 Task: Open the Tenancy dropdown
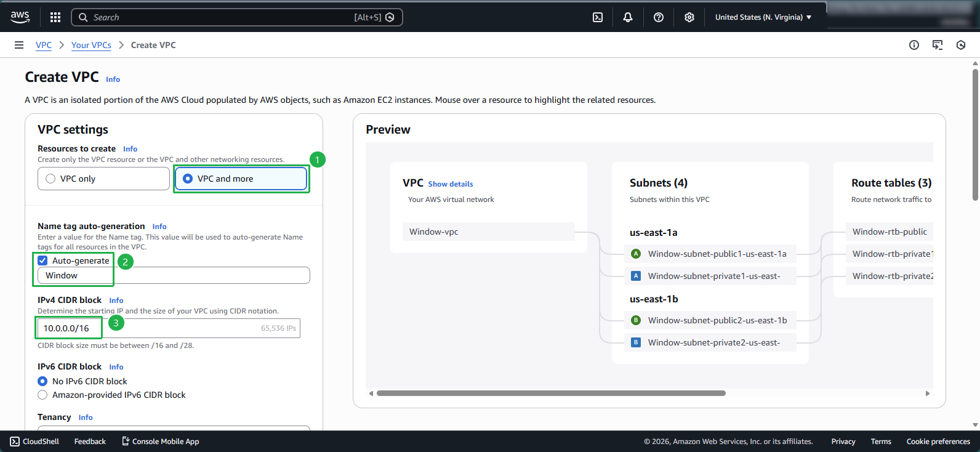coord(174,428)
